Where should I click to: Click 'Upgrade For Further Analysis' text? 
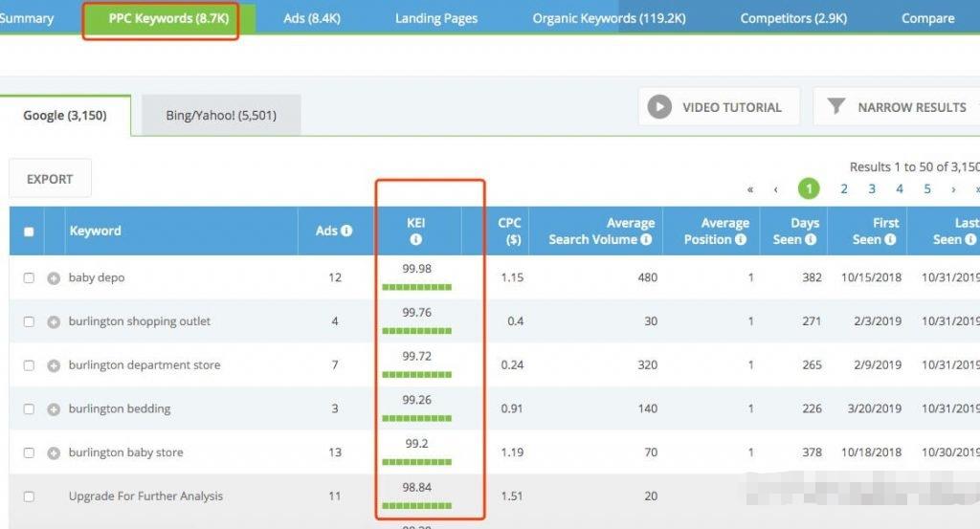coord(145,496)
